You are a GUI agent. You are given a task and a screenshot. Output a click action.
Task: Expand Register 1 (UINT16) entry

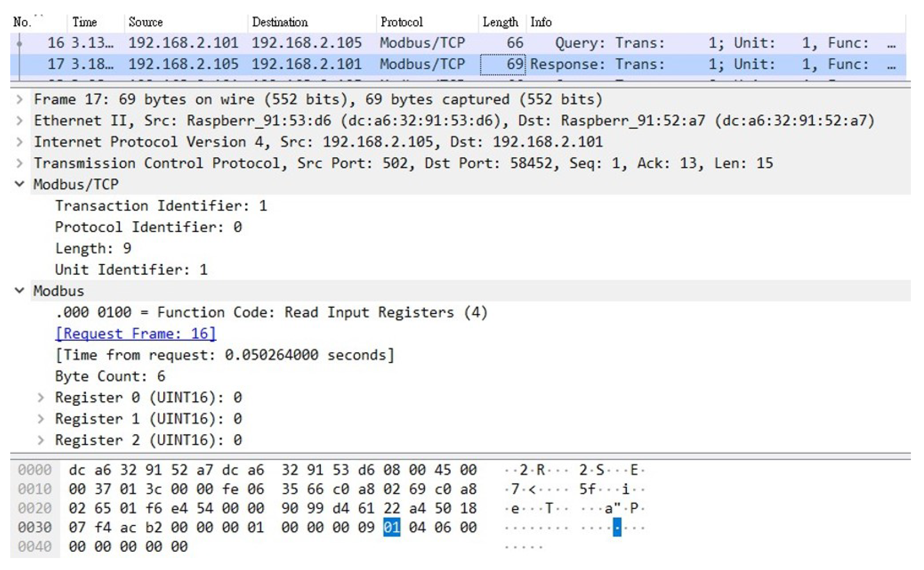[41, 419]
